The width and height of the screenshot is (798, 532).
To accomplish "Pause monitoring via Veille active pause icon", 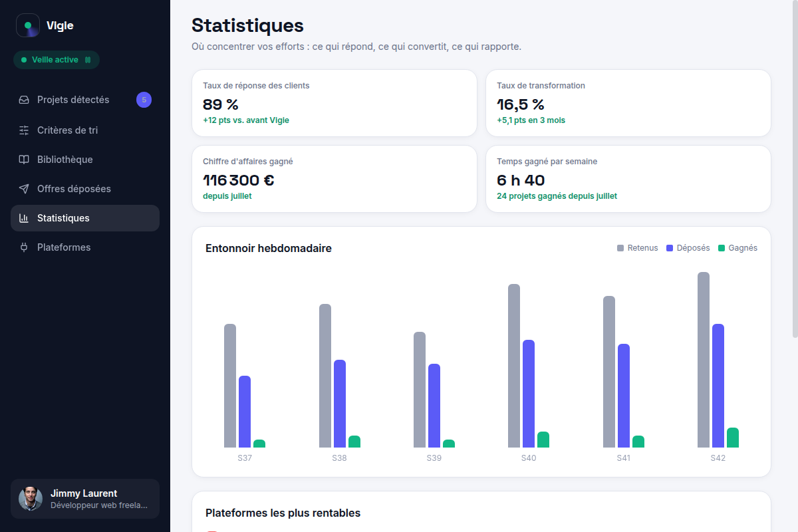I will point(88,60).
